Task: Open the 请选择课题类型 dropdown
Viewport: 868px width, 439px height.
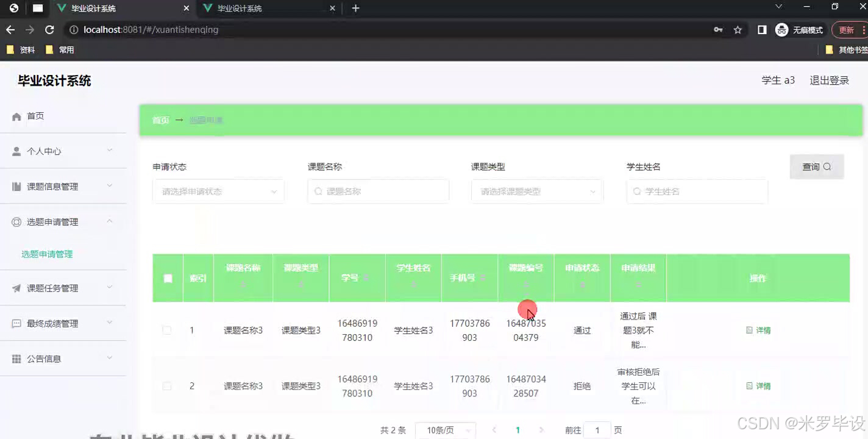Action: click(x=536, y=191)
